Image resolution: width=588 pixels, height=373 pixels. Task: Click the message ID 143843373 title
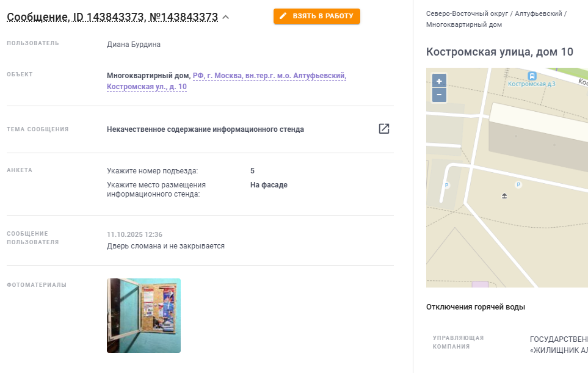tap(112, 17)
